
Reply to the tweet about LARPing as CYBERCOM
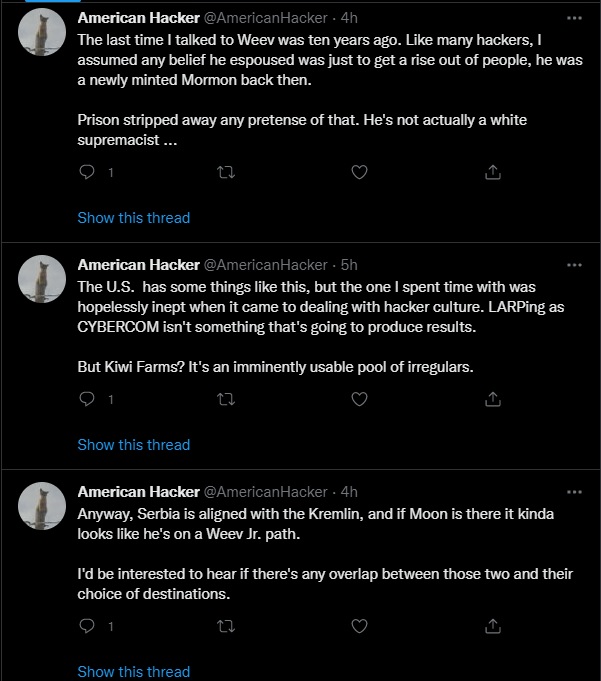point(87,399)
